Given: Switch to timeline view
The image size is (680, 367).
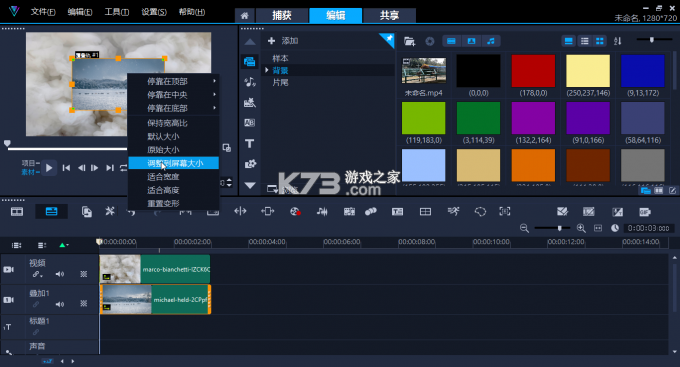Looking at the screenshot, I should 51,212.
